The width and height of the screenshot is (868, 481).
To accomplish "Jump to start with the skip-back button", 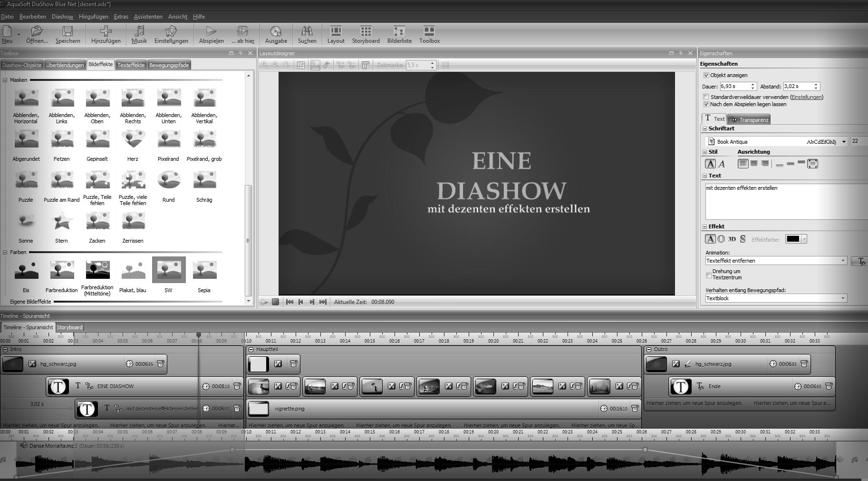I will pyautogui.click(x=290, y=302).
